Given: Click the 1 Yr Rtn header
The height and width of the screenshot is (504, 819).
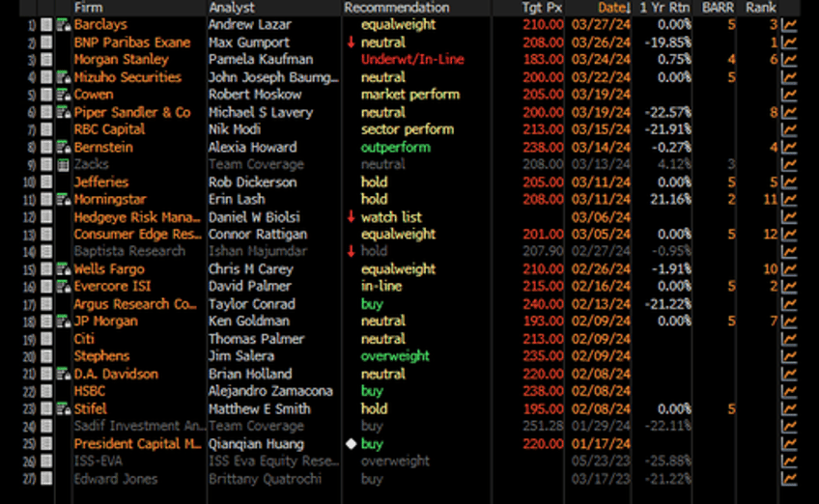Looking at the screenshot, I should (664, 8).
